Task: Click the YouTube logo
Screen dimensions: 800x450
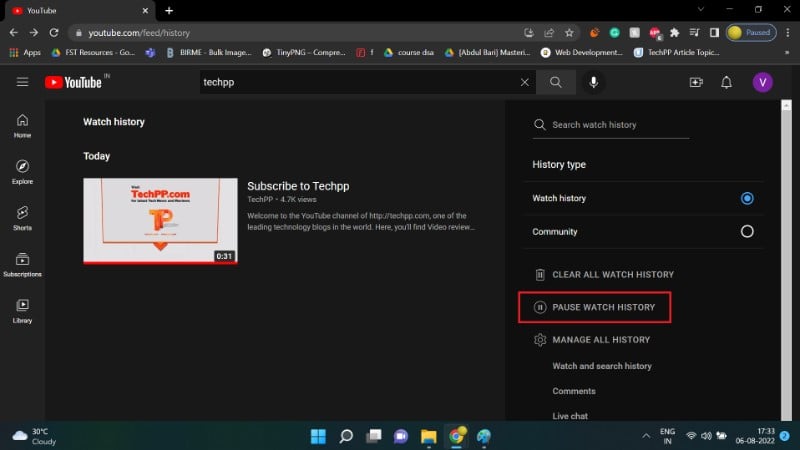Action: pos(73,82)
